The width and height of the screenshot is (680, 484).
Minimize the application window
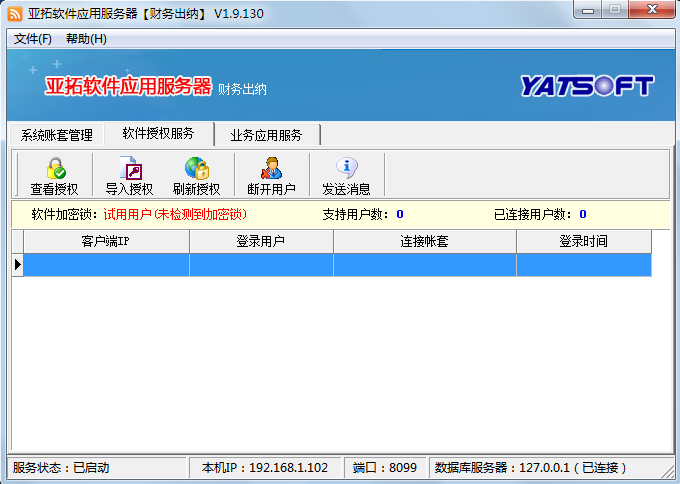pyautogui.click(x=588, y=10)
